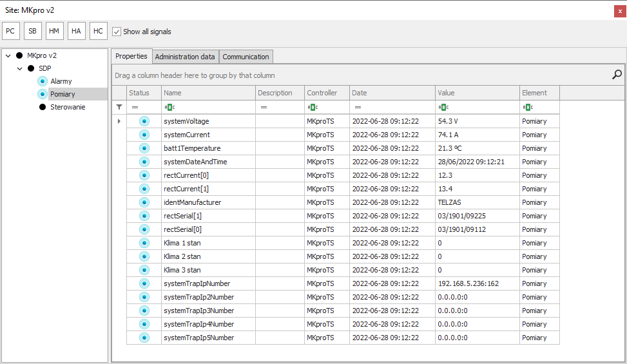Collapse the MKpro v2 tree node

tap(8, 56)
